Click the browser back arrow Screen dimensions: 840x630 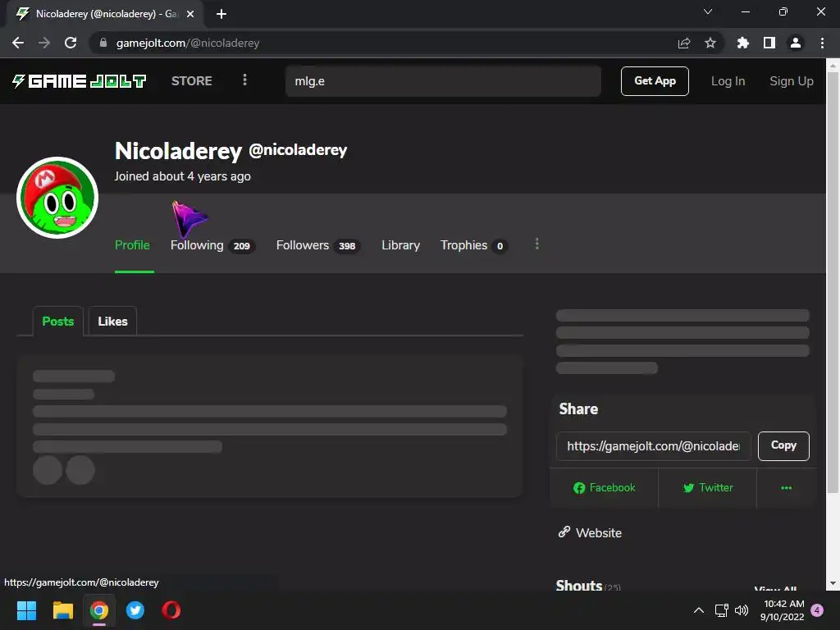pyautogui.click(x=18, y=43)
